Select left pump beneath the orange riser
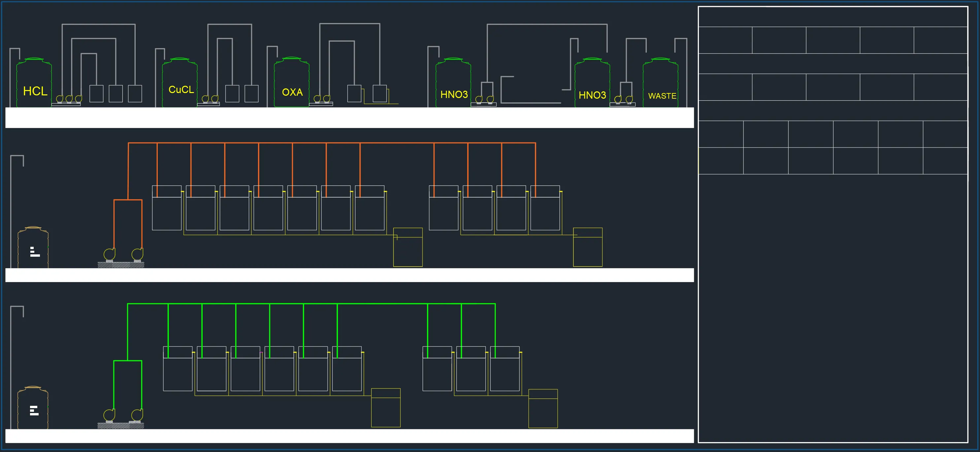The width and height of the screenshot is (980, 452). point(110,254)
